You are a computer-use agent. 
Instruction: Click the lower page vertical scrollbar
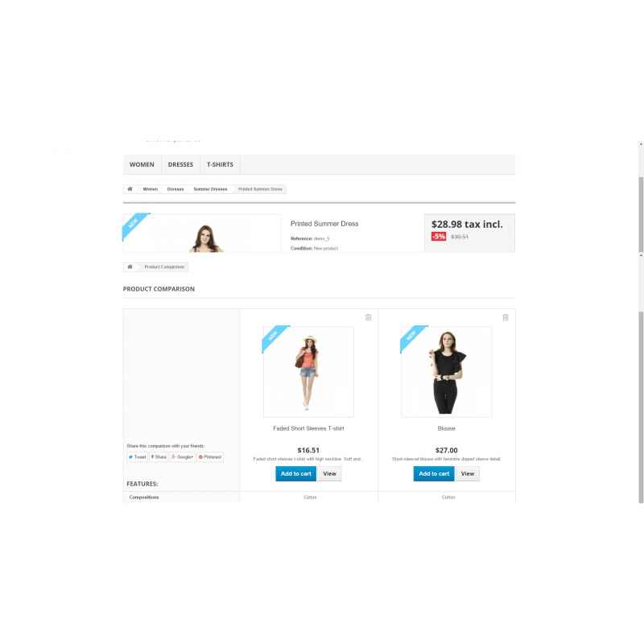641,407
